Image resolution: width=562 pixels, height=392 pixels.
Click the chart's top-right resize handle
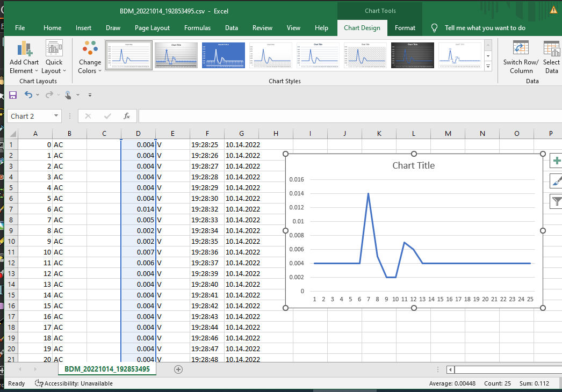(x=543, y=154)
